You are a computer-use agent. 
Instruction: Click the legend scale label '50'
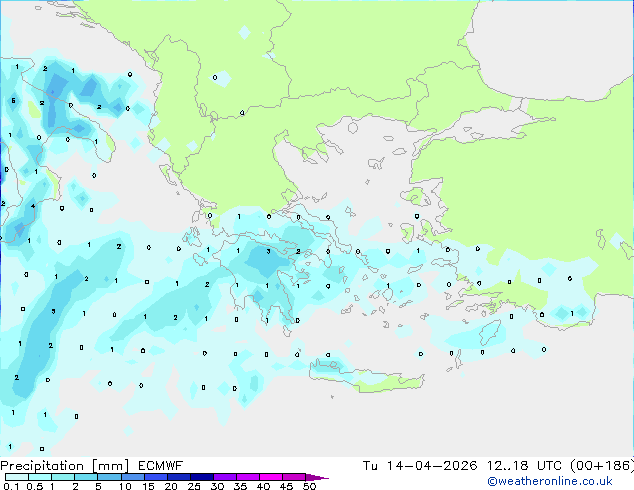coord(309,486)
